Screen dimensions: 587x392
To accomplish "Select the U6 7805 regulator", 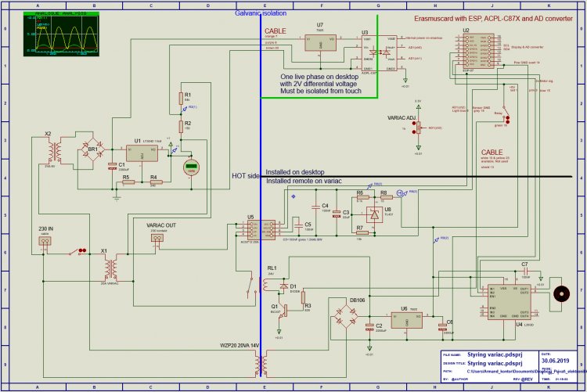I will pos(406,320).
